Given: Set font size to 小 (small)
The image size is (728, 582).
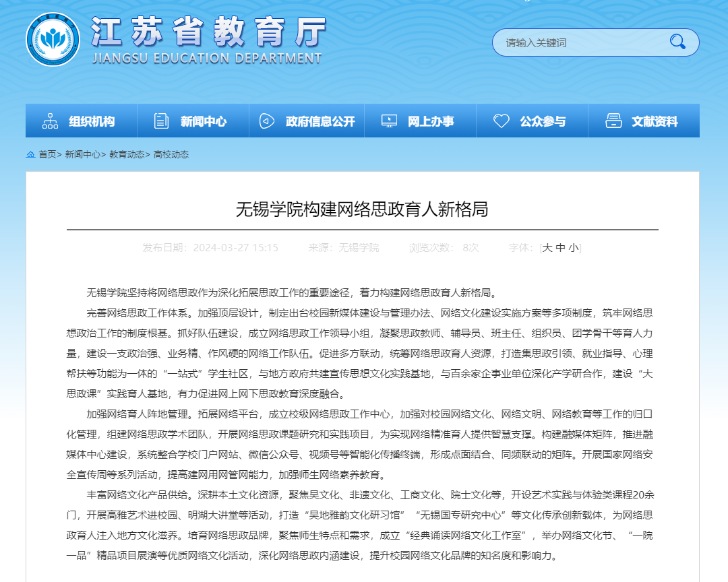Looking at the screenshot, I should [573, 248].
